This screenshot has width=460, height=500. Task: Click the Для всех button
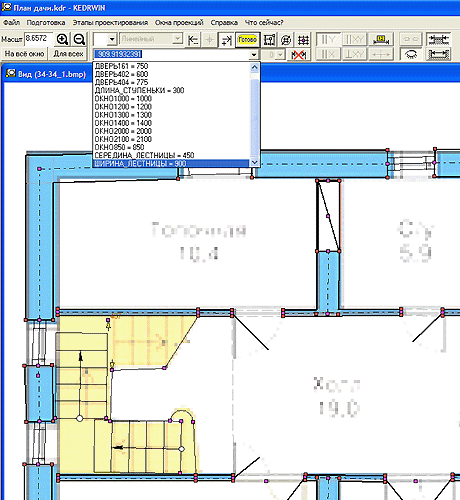pyautogui.click(x=68, y=54)
